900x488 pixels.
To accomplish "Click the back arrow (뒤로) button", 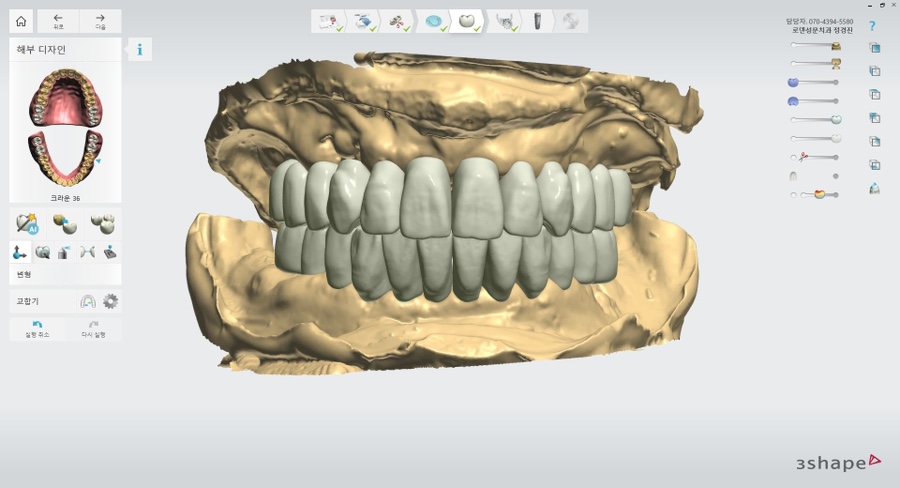I will click(x=58, y=21).
